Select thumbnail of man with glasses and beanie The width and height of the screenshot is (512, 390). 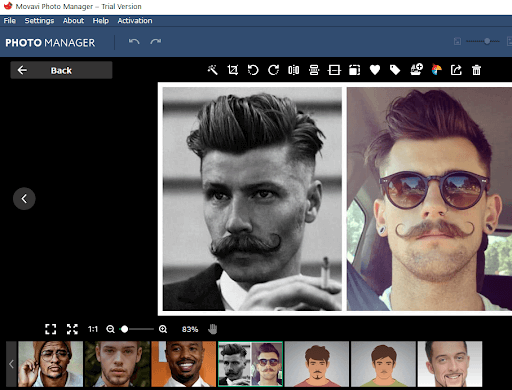pyautogui.click(x=50, y=364)
